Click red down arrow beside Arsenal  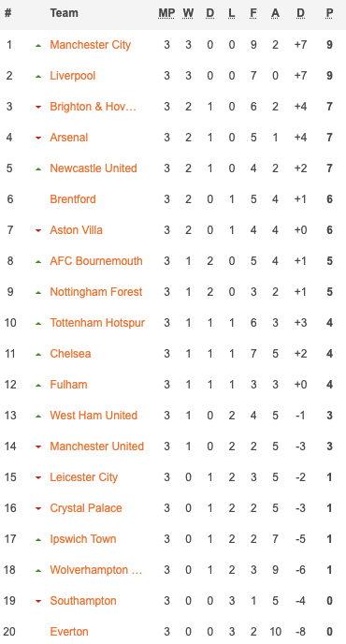(38, 138)
